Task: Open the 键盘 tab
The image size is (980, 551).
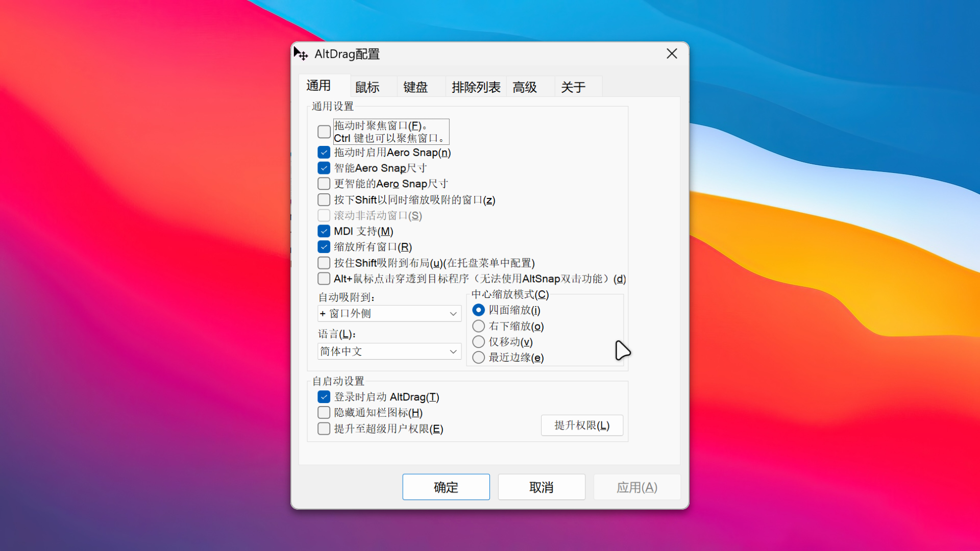Action: 422,87
